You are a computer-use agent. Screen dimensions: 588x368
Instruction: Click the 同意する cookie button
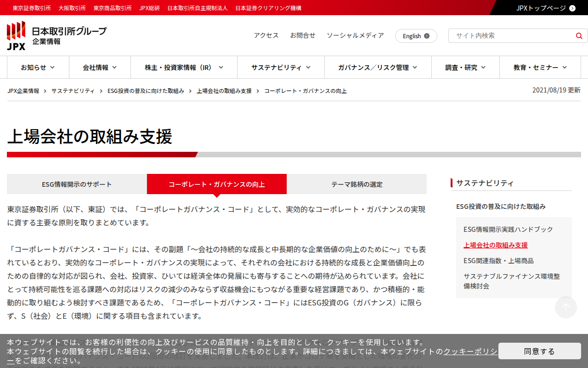540,351
